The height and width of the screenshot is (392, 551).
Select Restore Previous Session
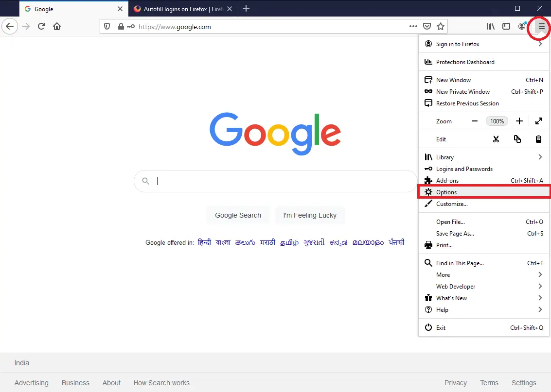(x=484, y=103)
